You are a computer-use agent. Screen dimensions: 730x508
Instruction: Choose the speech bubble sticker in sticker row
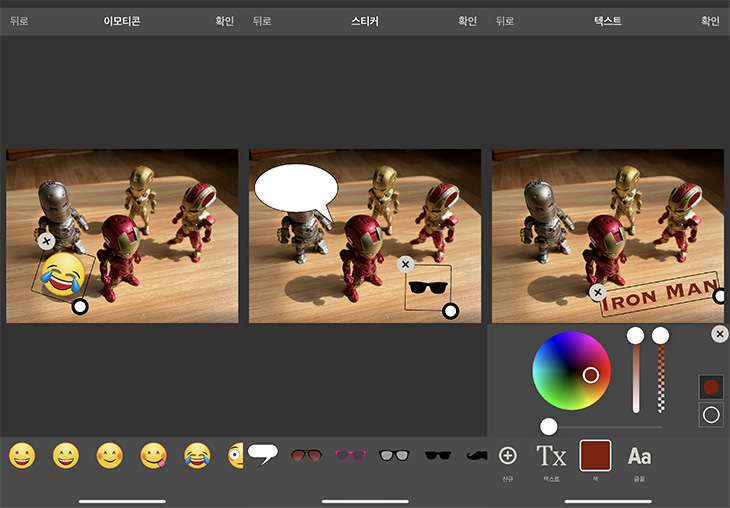coord(263,454)
